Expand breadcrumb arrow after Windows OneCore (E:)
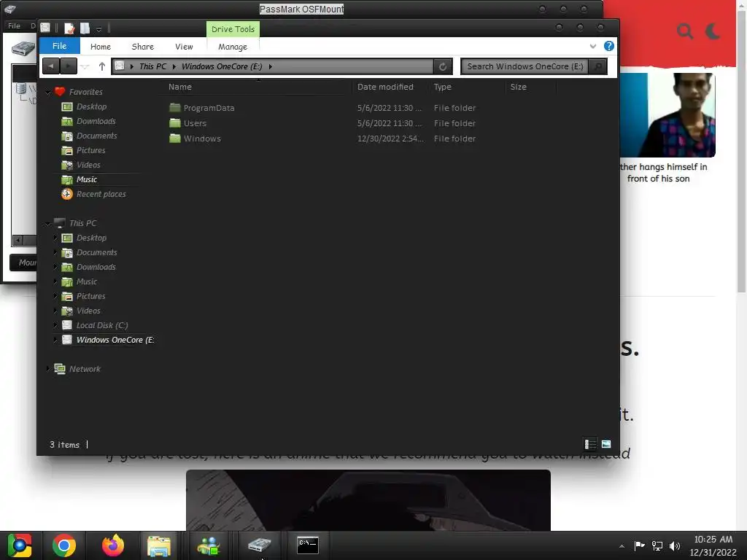Image resolution: width=747 pixels, height=560 pixels. tap(270, 66)
